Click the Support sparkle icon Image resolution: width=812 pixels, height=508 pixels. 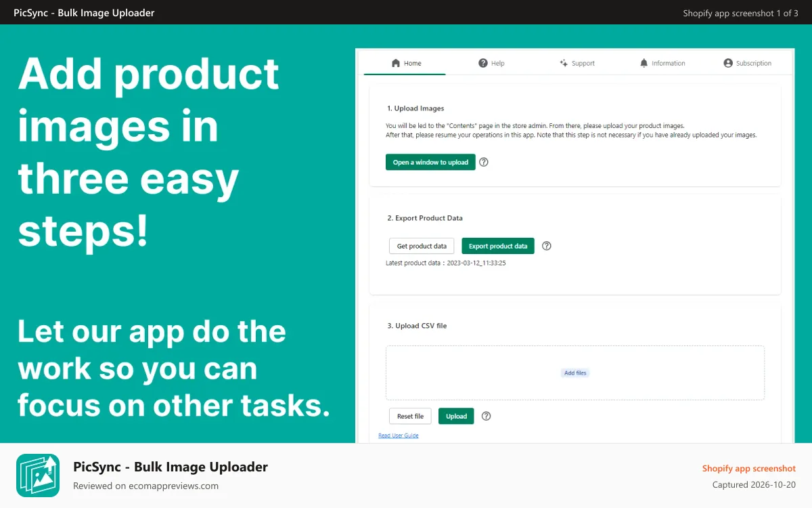[x=564, y=63]
